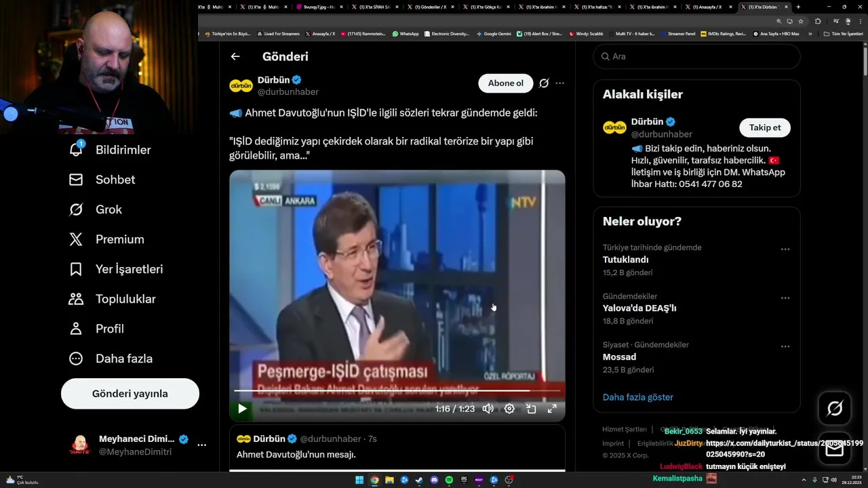Viewport: 868px width, 488px height.
Task: Open the Mossad trending topic
Action: [x=619, y=357]
